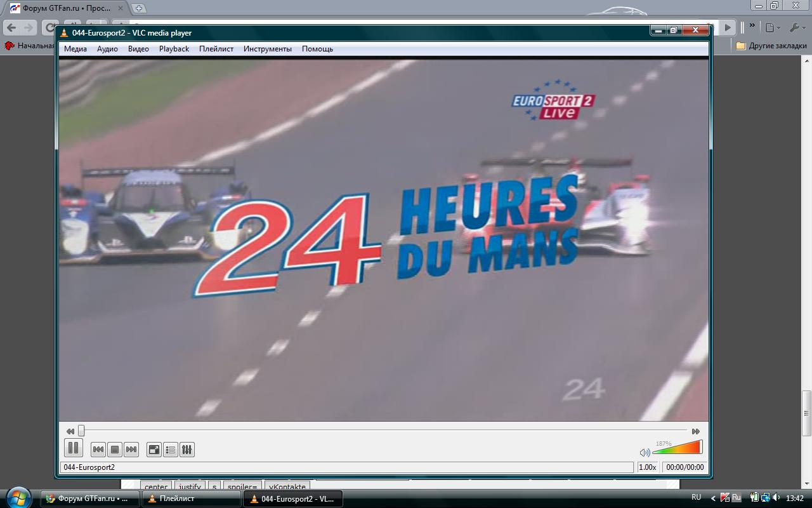Click the slower rewind arrows beside seek bar

click(70, 431)
